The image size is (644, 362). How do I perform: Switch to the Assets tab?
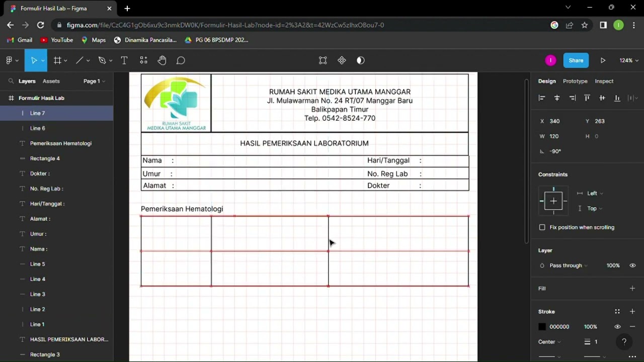point(51,81)
